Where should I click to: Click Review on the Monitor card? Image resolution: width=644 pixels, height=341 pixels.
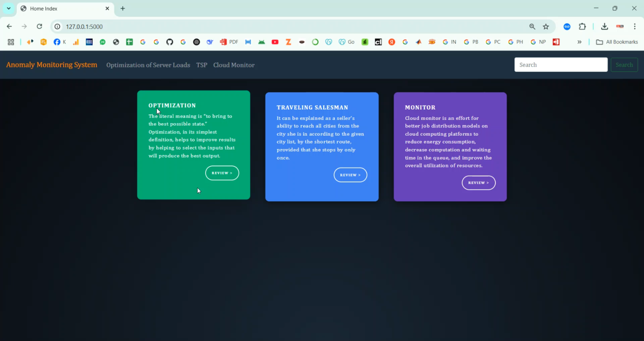[479, 183]
